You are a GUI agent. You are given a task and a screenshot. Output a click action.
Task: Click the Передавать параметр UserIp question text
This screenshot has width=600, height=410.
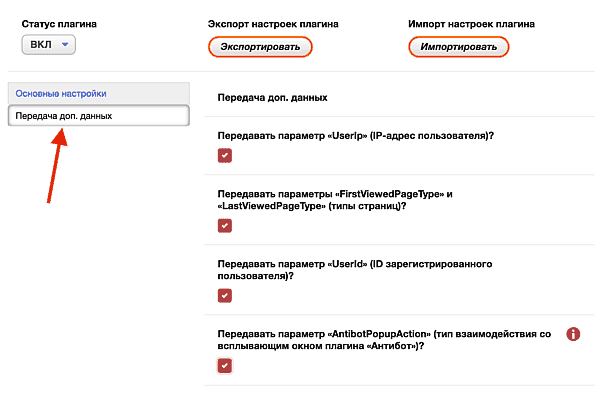coord(356,136)
